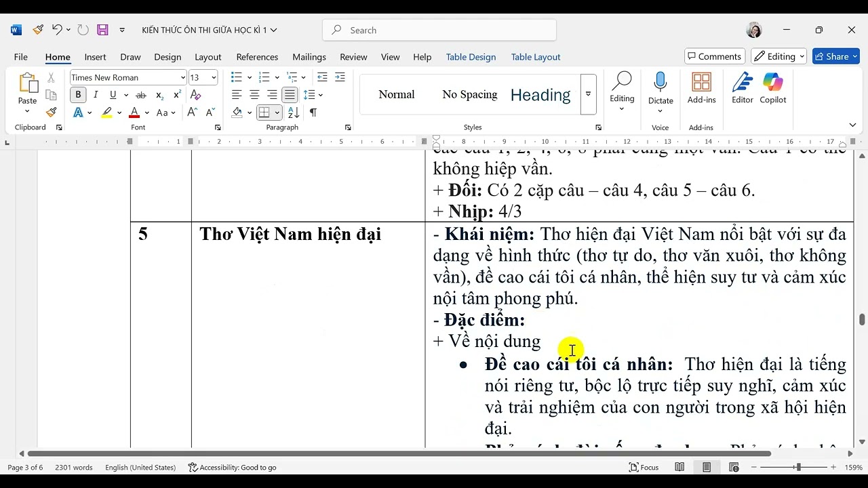Image resolution: width=868 pixels, height=488 pixels.
Task: Open the File menu
Action: coord(21,57)
